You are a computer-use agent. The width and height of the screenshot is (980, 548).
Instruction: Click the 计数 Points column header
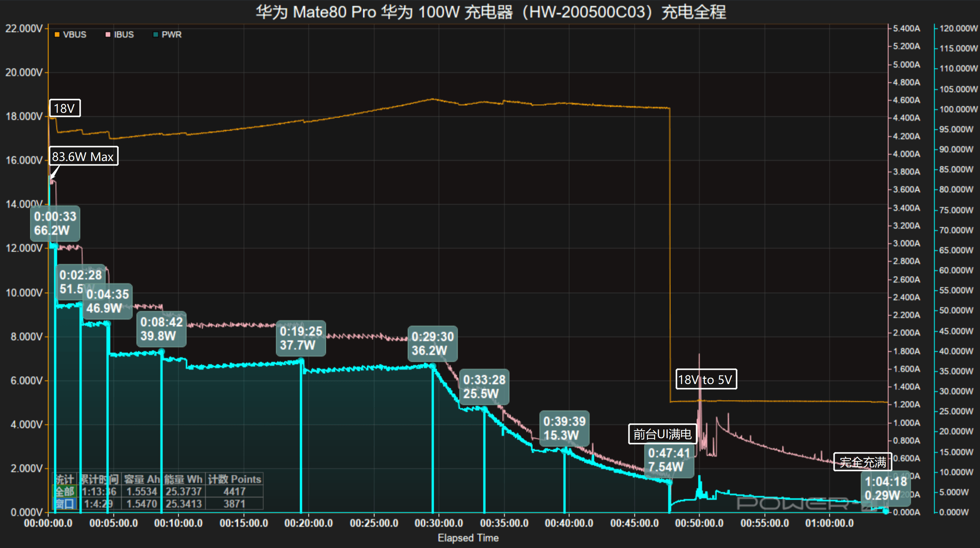pos(234,479)
